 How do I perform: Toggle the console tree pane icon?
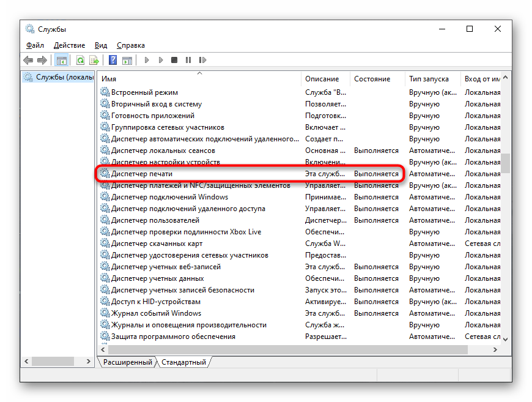click(61, 60)
